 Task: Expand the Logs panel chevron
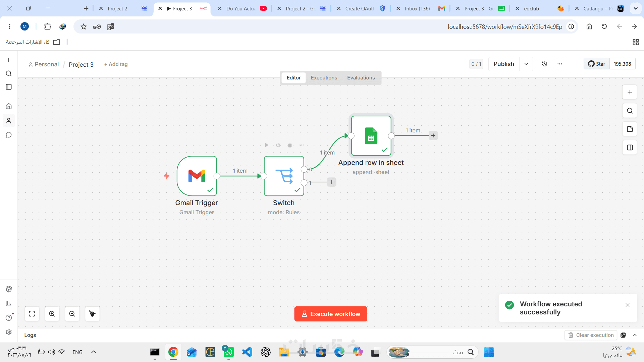pyautogui.click(x=635, y=335)
